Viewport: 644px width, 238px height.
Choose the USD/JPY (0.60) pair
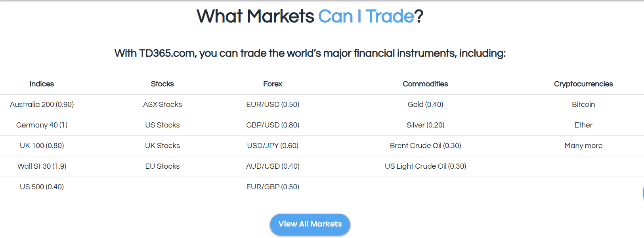pos(273,146)
